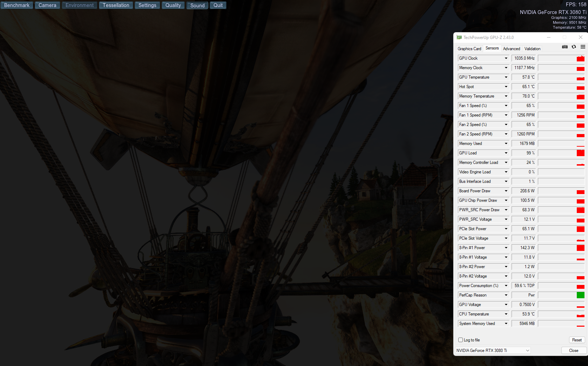Open the Board Power Draw dropdown

click(x=506, y=191)
